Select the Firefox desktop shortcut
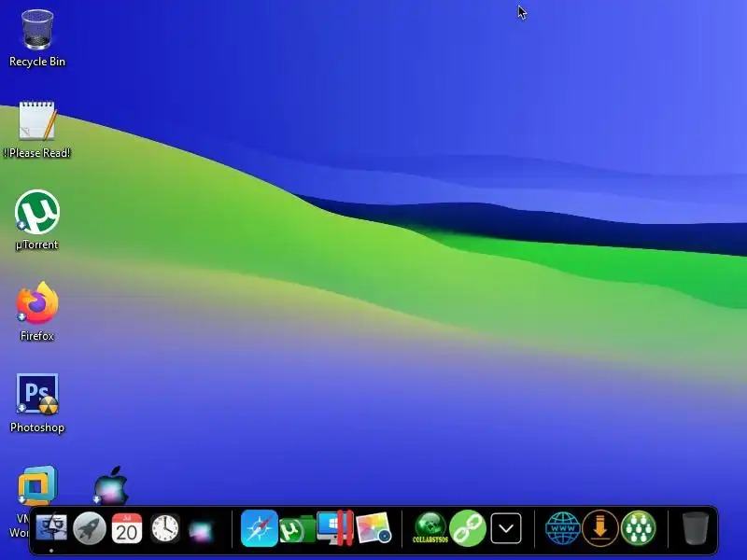Screen dimensions: 747x560 coord(37,302)
